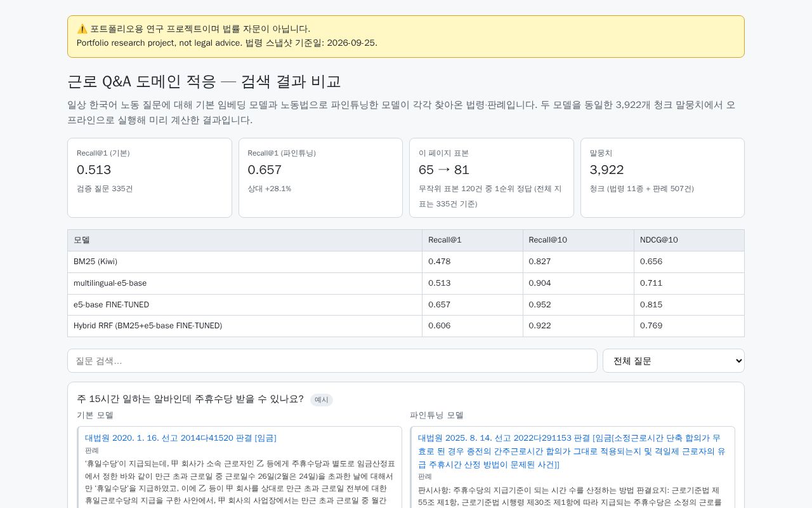This screenshot has height=508, width=812.
Task: Click the 0.478 Recall@1 cell for BM25
Action: [x=473, y=262]
